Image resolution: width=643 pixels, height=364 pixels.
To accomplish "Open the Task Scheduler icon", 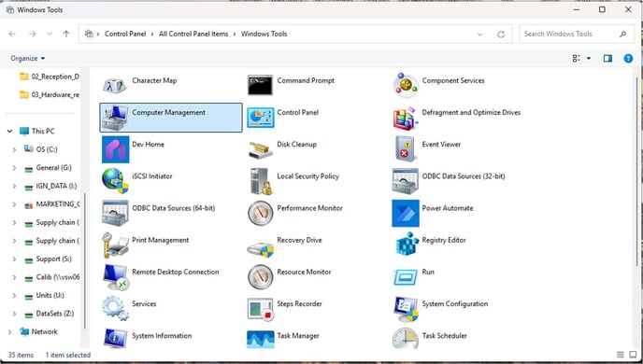I will click(x=406, y=338).
